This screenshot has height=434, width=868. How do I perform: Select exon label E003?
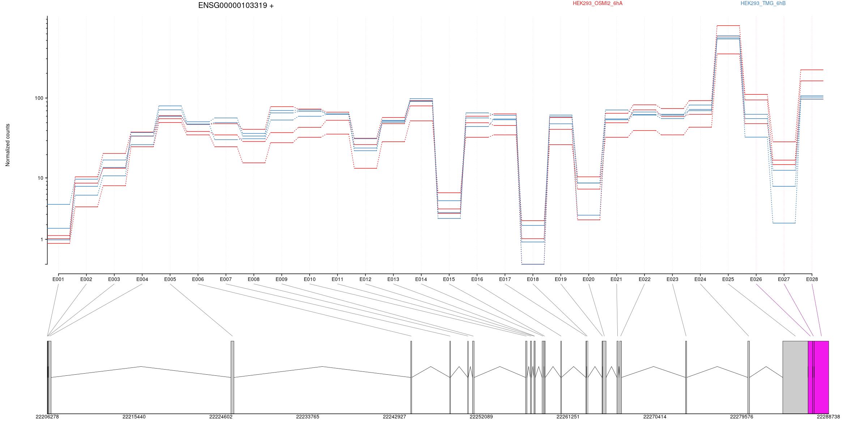[114, 279]
